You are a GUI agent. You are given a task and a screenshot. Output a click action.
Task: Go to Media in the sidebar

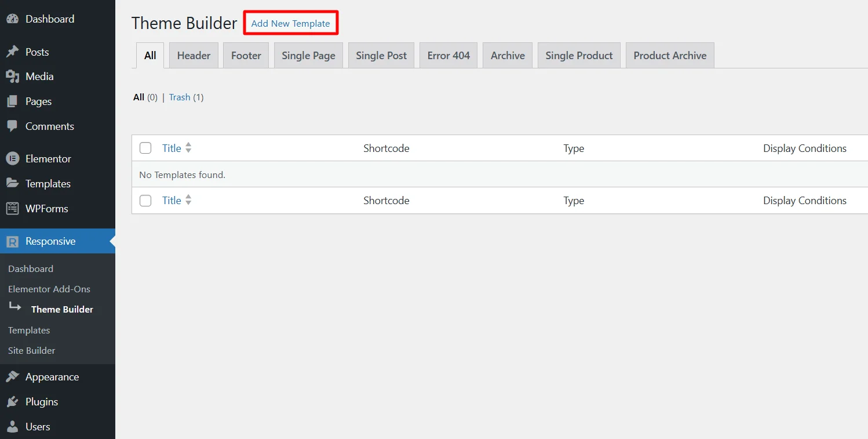coord(39,77)
